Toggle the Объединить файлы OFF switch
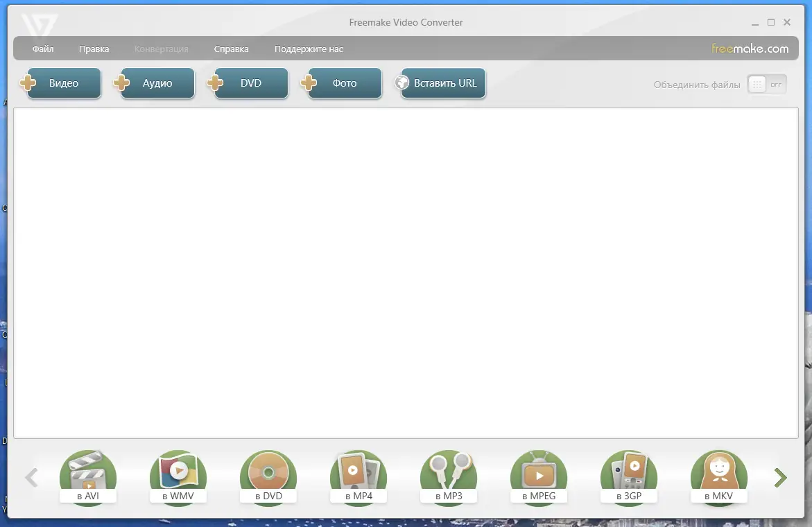 767,85
